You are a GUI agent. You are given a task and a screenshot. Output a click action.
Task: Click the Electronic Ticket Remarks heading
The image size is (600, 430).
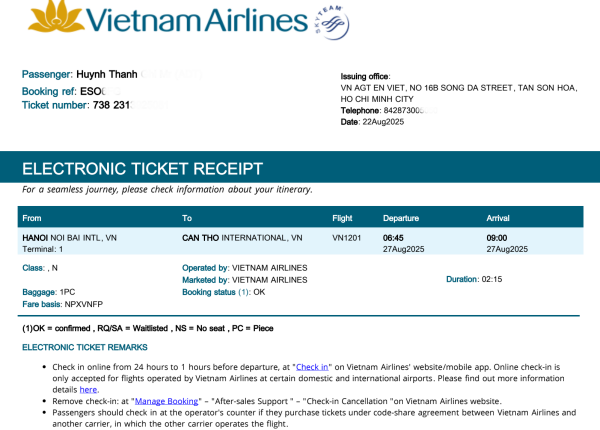click(x=85, y=347)
